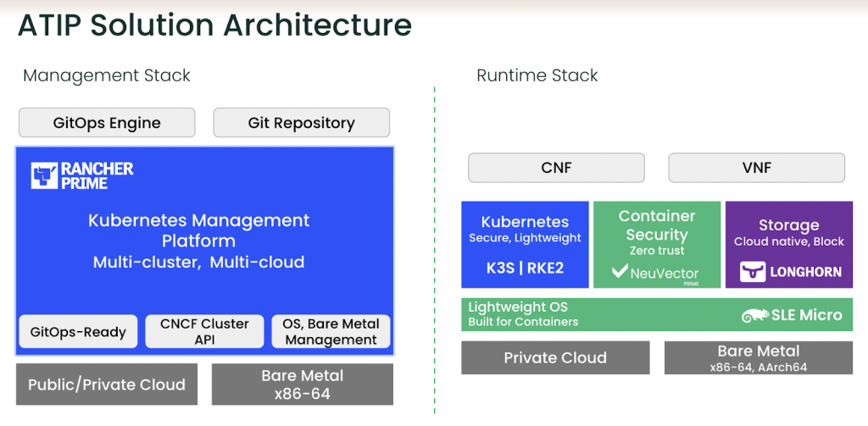The image size is (868, 426).
Task: Click the CNCF Cluster API box
Action: click(204, 331)
